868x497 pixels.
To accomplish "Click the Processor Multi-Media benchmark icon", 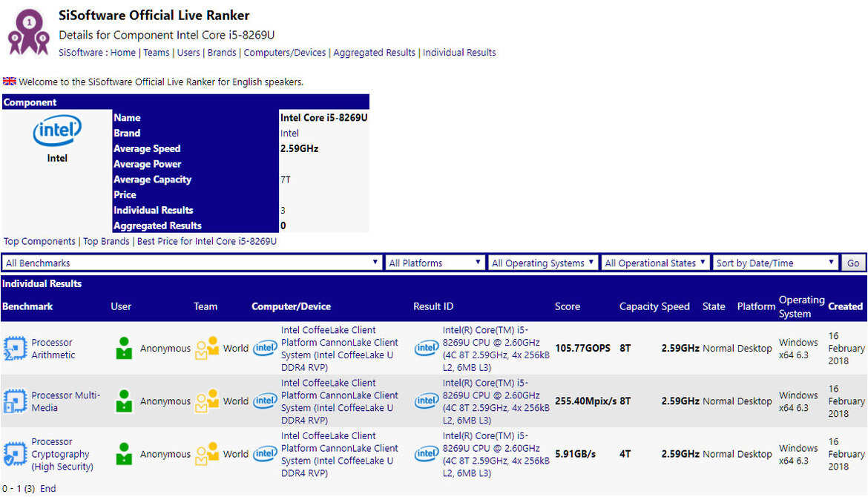I will (x=15, y=401).
